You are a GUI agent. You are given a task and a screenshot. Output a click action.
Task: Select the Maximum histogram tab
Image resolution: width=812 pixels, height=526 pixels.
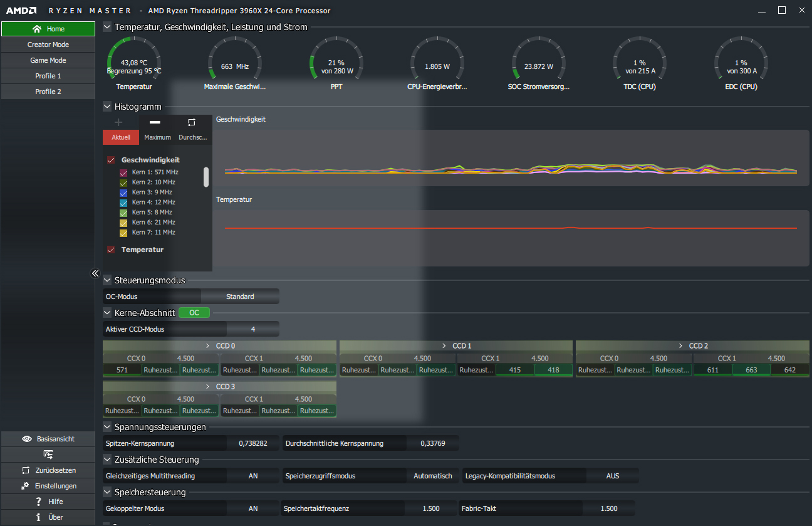click(157, 137)
